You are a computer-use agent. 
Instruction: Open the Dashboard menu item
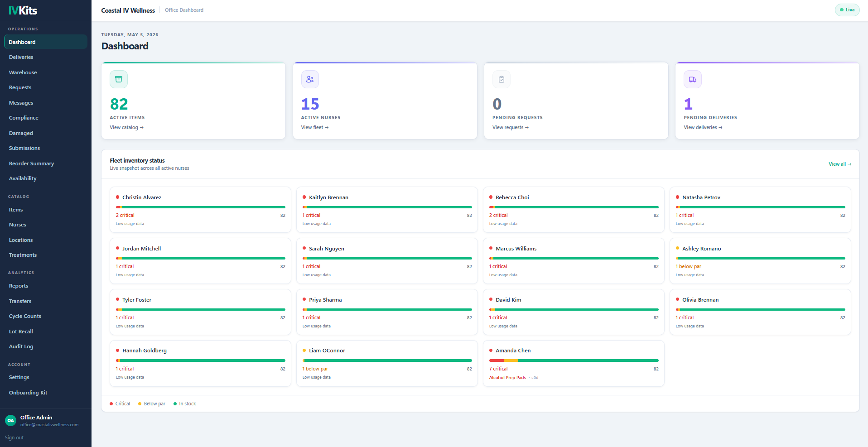[x=46, y=42]
